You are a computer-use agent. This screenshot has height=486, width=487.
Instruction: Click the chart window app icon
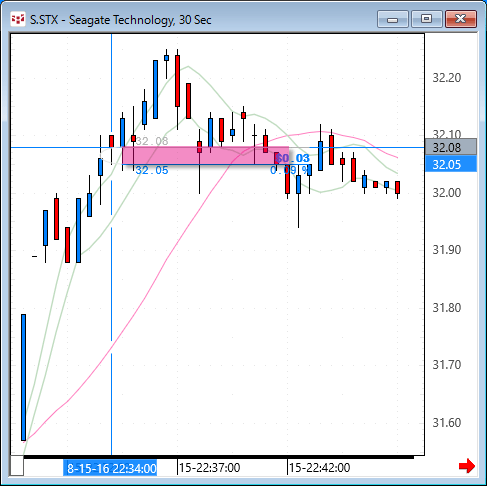(18, 19)
